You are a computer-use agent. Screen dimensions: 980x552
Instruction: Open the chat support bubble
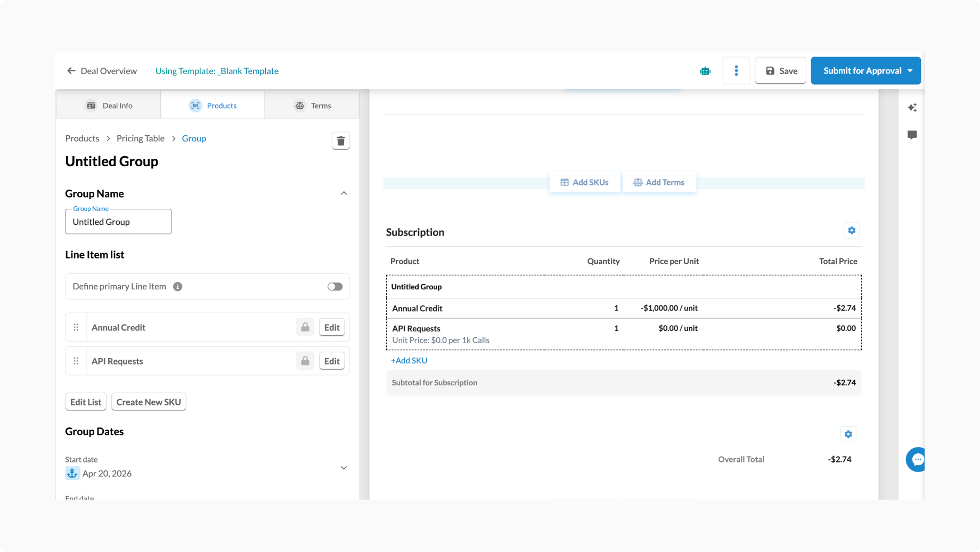pos(917,459)
